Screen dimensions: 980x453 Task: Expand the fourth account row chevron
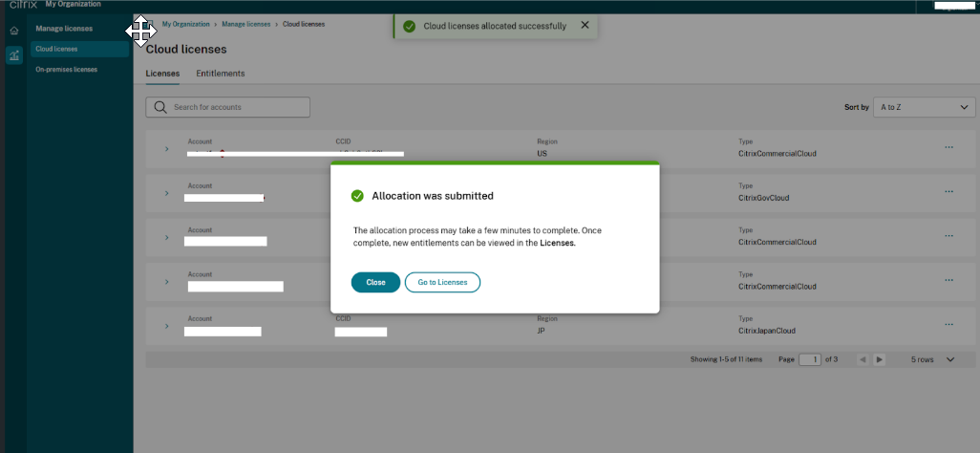167,282
